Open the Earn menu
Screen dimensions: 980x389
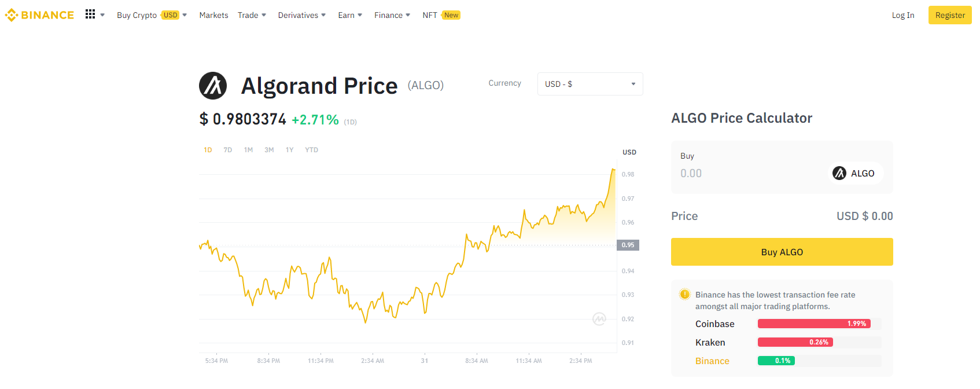[349, 15]
